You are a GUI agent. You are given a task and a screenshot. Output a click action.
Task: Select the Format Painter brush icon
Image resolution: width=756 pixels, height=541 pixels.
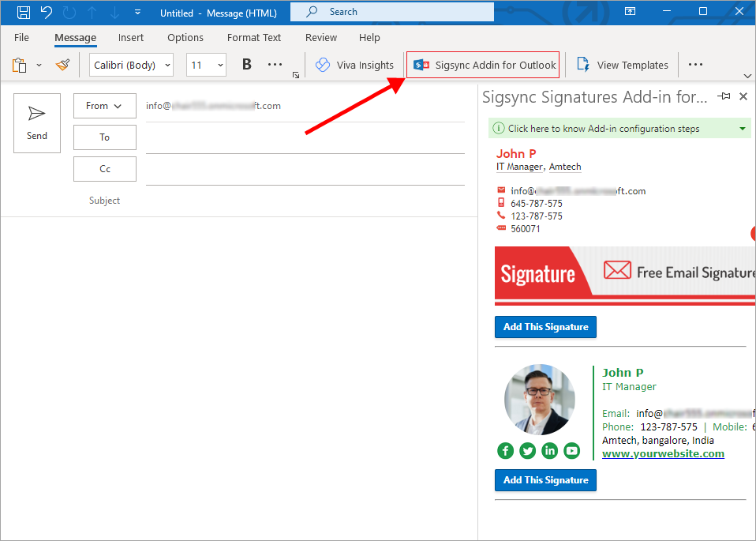pos(62,65)
